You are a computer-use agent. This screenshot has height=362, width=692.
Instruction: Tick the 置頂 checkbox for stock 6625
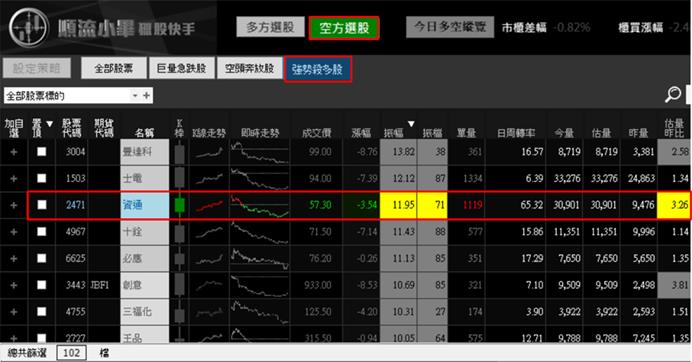tap(41, 258)
